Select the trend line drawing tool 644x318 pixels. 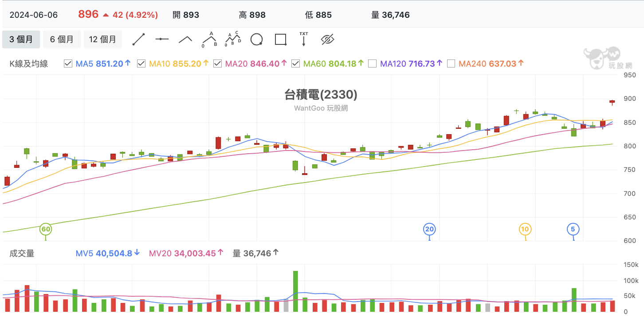[139, 39]
